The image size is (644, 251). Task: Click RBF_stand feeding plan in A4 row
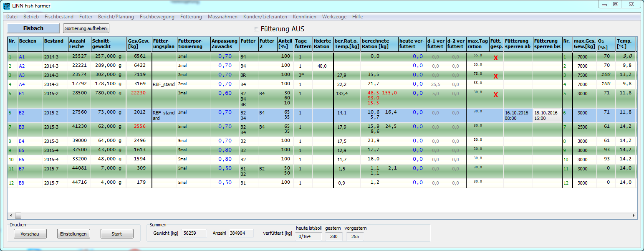point(164,84)
